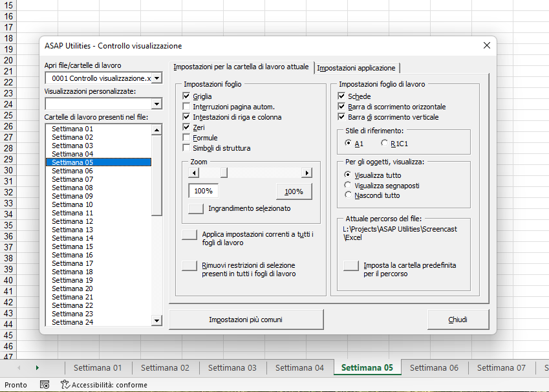Select Settimana 05 in the sheet list
This screenshot has width=549, height=392.
pos(98,162)
